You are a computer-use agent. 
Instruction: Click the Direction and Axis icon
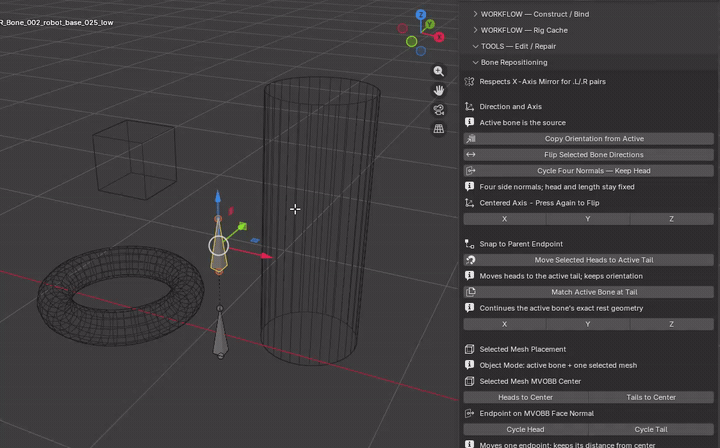coord(469,106)
